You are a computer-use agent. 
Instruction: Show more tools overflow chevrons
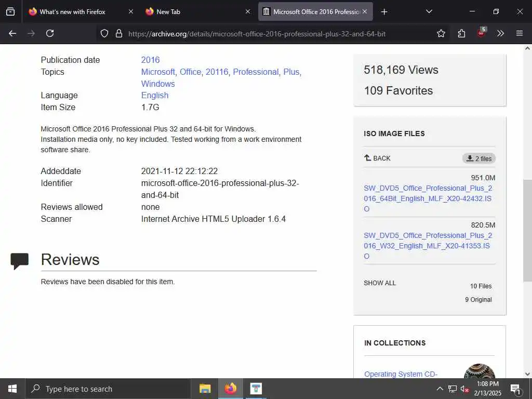(x=500, y=33)
